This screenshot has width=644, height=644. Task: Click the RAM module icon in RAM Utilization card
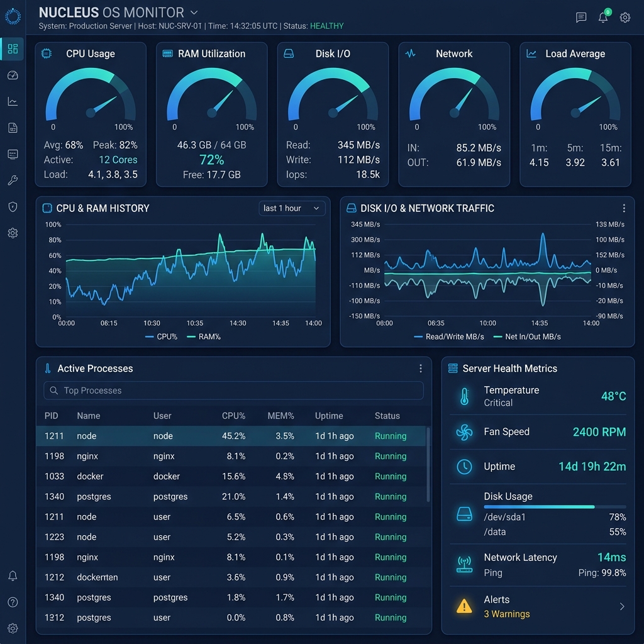pyautogui.click(x=167, y=53)
